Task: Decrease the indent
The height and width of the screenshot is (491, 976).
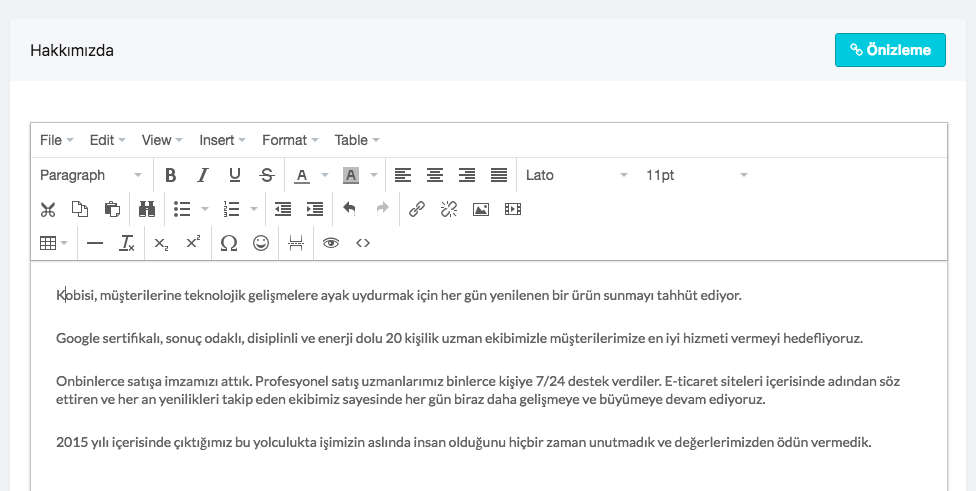Action: 283,209
